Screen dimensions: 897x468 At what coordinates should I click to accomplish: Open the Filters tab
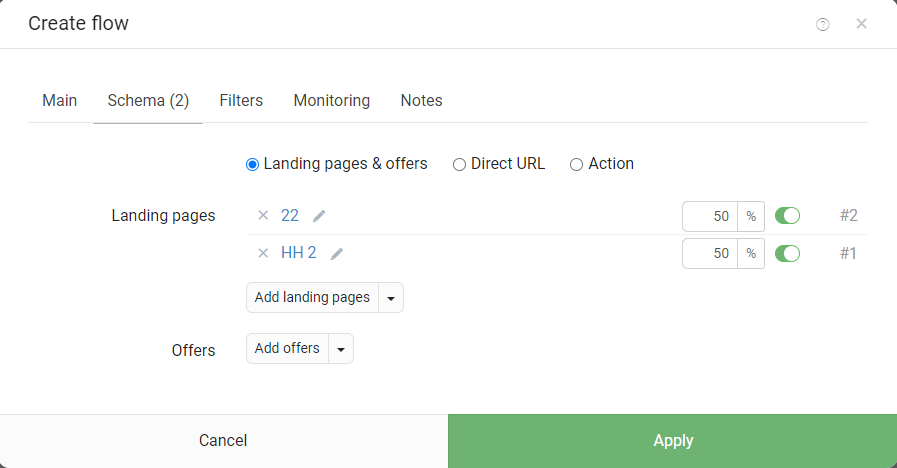click(241, 101)
